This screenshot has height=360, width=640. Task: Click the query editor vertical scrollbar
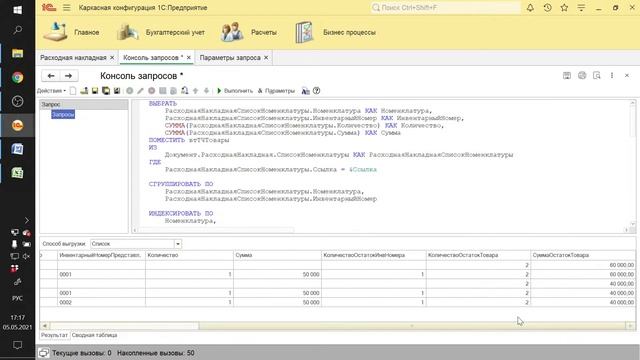point(633,164)
